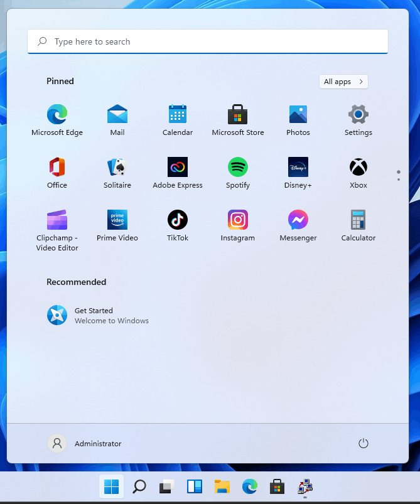
Task: Open File Explorer on the taskbar
Action: (222, 486)
